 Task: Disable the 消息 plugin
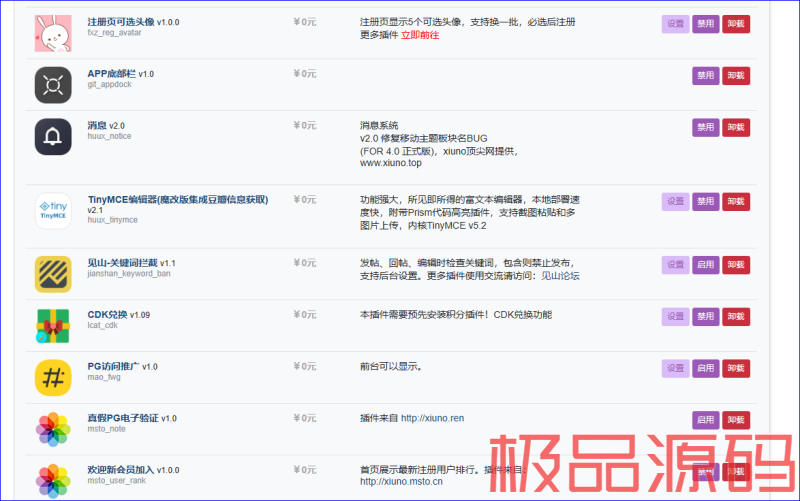pos(706,128)
